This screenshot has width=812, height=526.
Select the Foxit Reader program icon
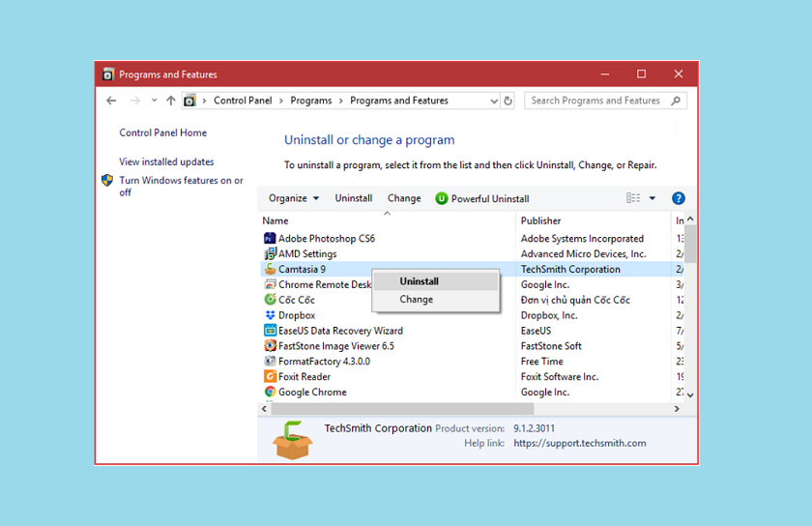pyautogui.click(x=270, y=377)
